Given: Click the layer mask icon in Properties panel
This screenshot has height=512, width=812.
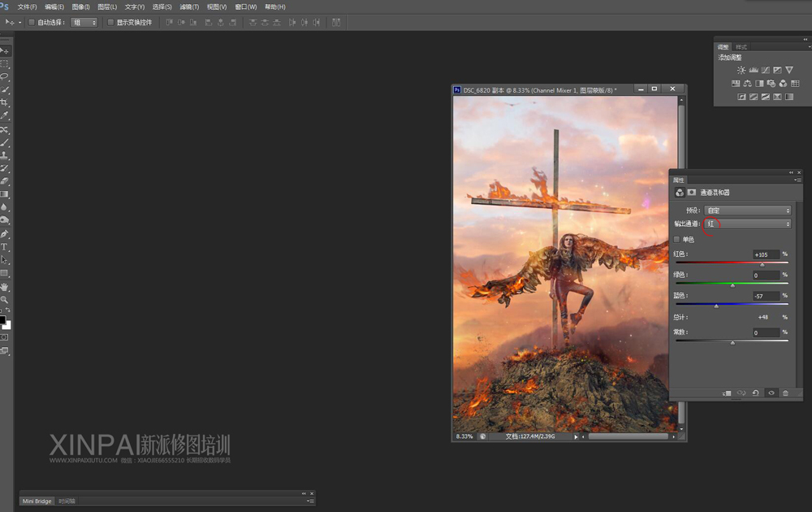Looking at the screenshot, I should (x=692, y=193).
